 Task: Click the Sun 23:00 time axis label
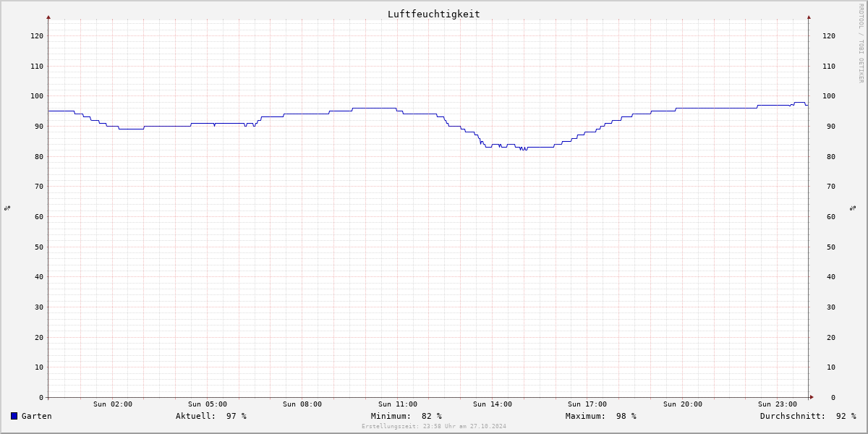[778, 404]
